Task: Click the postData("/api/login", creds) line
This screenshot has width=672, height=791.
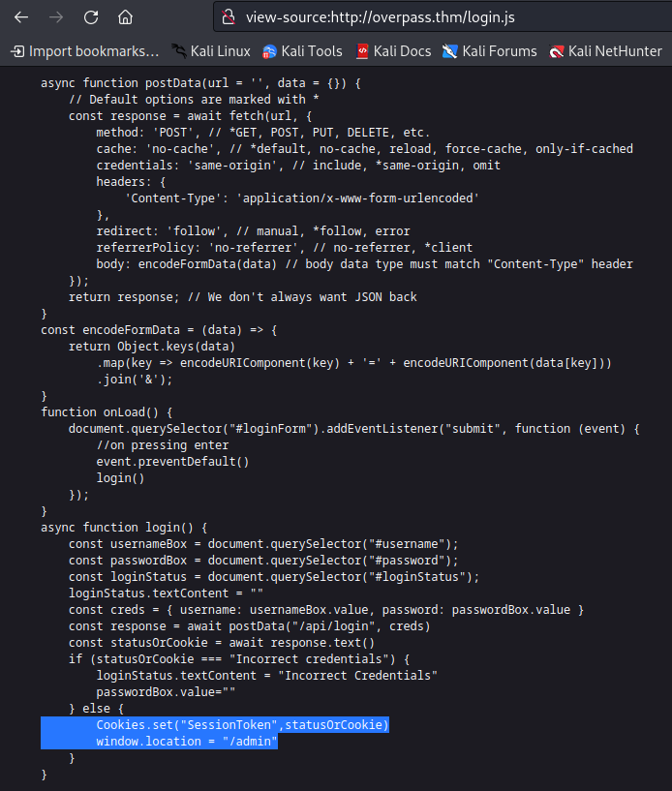Action: tap(249, 626)
